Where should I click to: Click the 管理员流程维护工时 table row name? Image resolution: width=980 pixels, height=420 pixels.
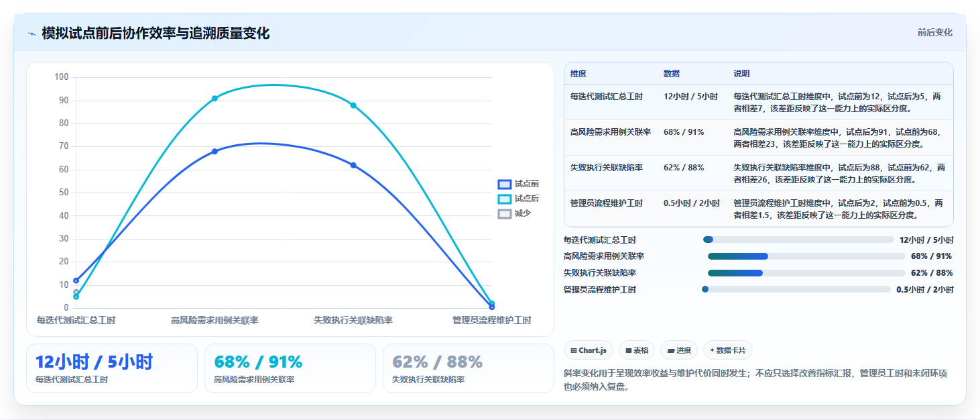tap(607, 203)
